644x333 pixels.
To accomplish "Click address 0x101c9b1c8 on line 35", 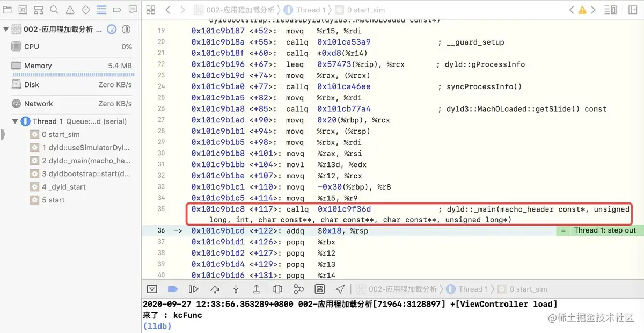I will 218,209.
